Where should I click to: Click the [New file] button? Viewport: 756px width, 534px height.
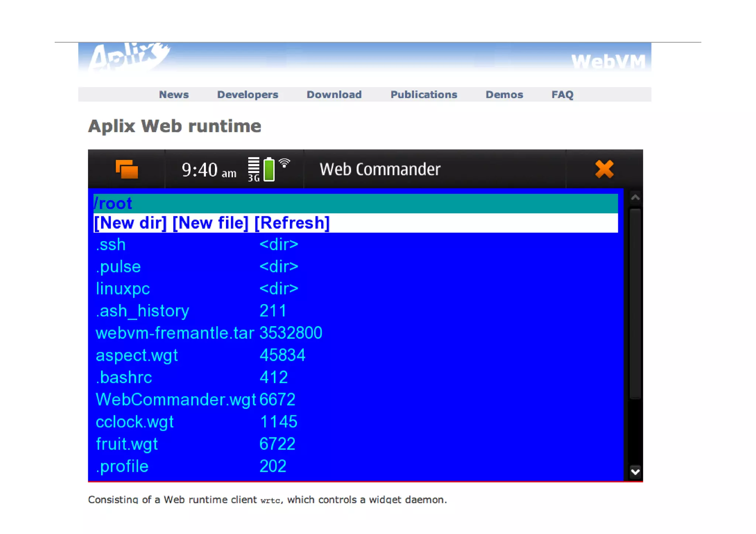tap(210, 223)
